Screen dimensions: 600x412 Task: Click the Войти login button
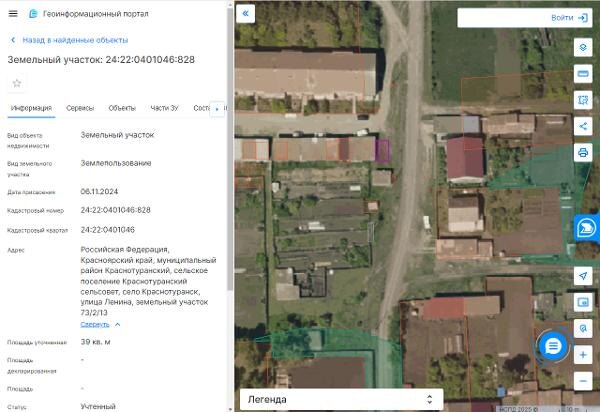pos(569,18)
